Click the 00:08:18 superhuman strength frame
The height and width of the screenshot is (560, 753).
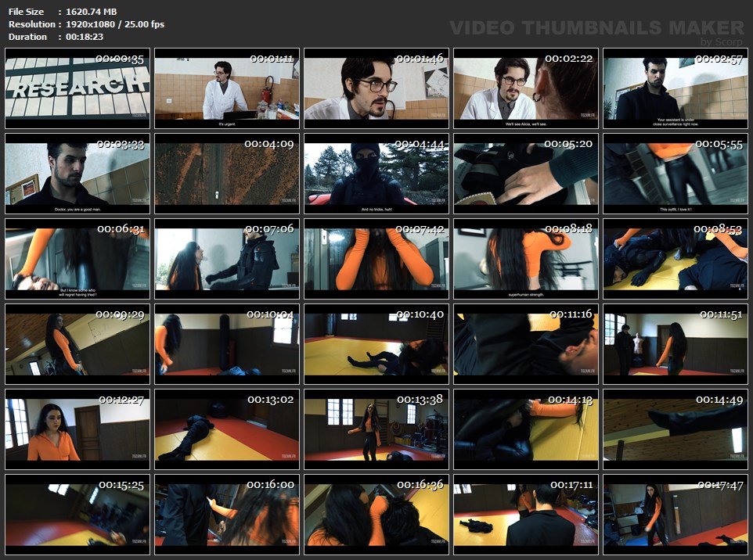coord(526,259)
